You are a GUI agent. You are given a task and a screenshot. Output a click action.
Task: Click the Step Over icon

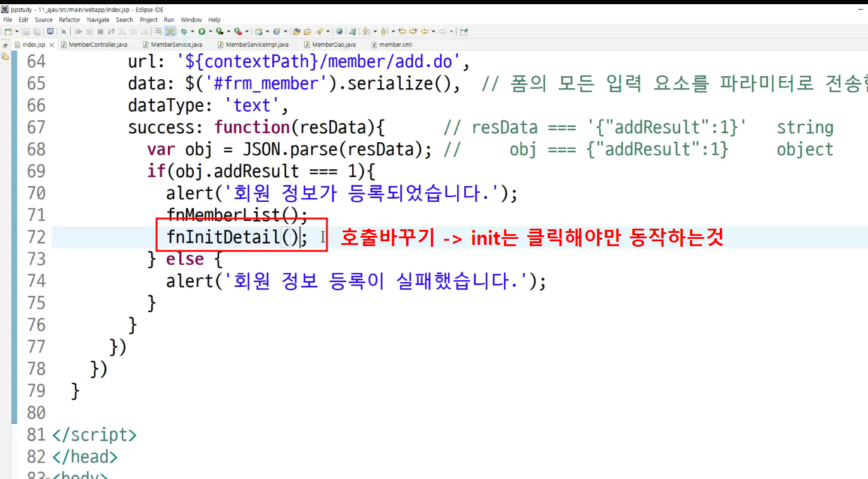point(133,31)
